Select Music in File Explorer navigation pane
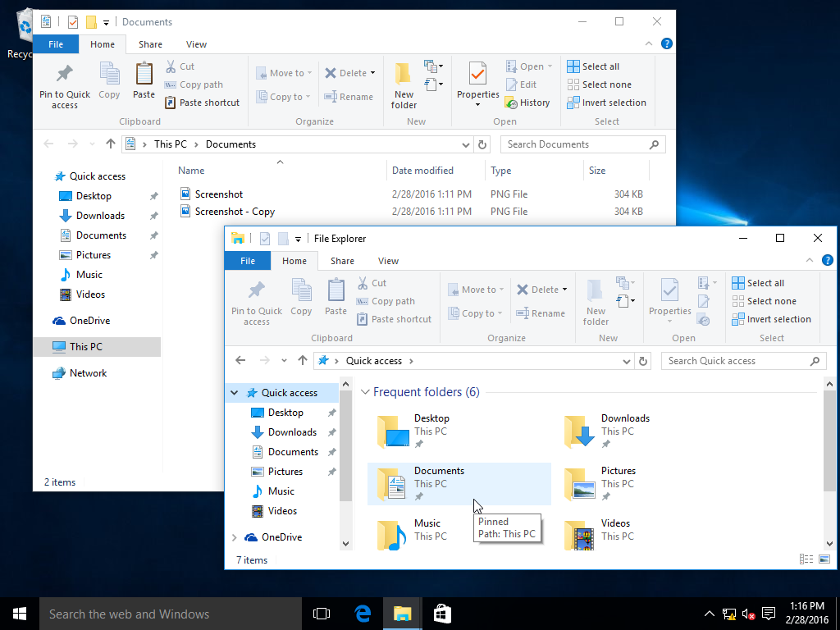The image size is (840, 630). point(281,491)
